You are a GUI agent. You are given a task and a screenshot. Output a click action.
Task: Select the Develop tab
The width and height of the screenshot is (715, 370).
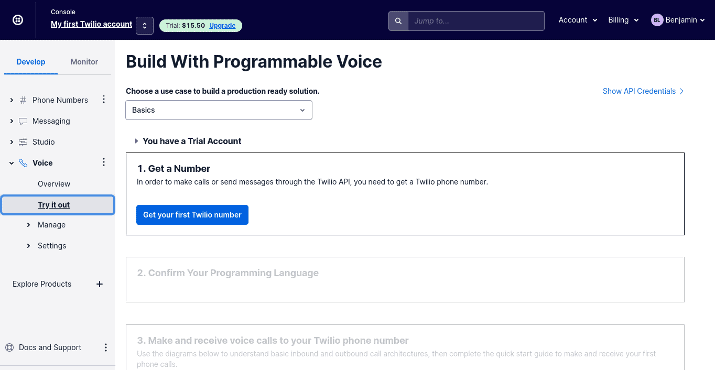tap(31, 62)
